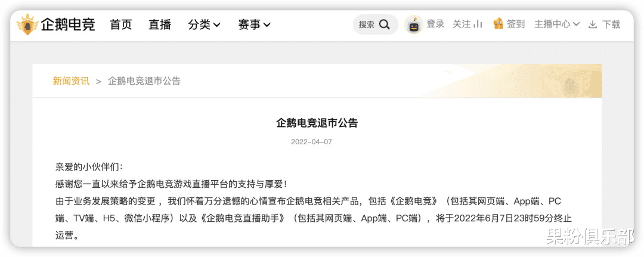
Task: Open the 关注 following link
Action: click(x=462, y=24)
